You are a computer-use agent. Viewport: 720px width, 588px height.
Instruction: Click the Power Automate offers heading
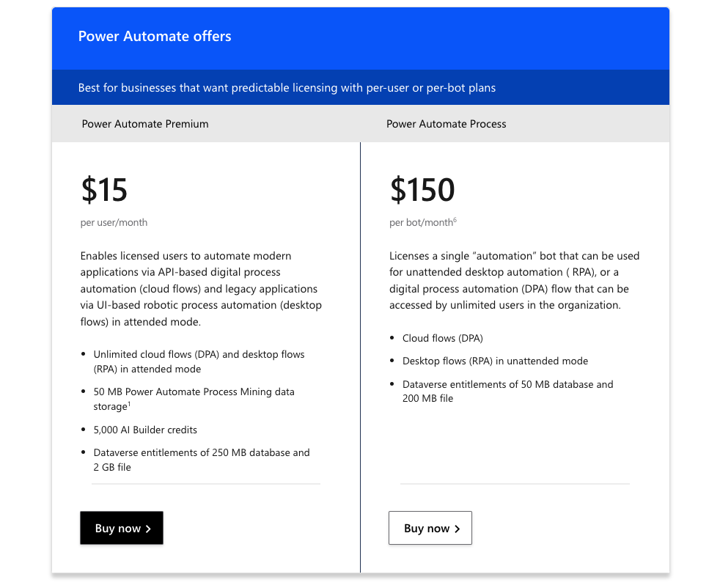tap(155, 36)
